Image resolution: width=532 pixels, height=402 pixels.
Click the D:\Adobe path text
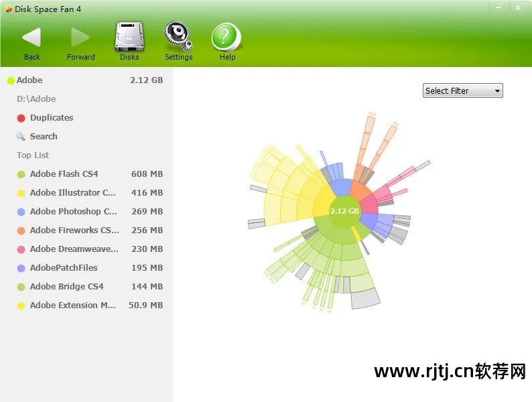[36, 98]
